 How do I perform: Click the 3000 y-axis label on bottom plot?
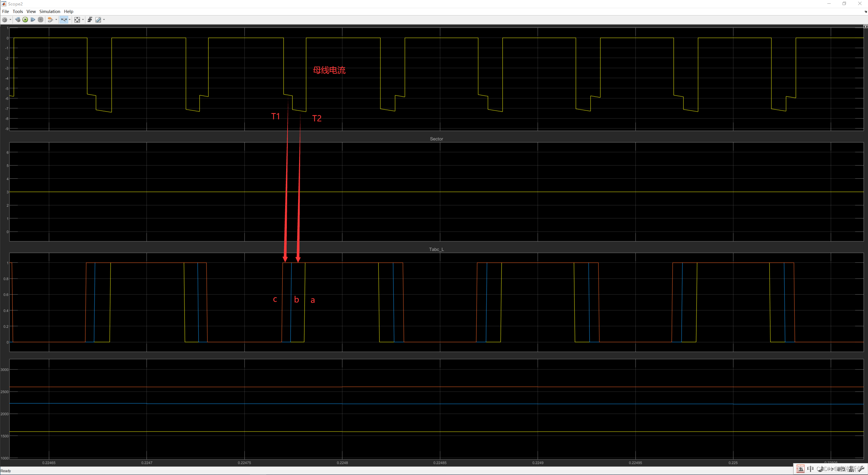(5, 370)
